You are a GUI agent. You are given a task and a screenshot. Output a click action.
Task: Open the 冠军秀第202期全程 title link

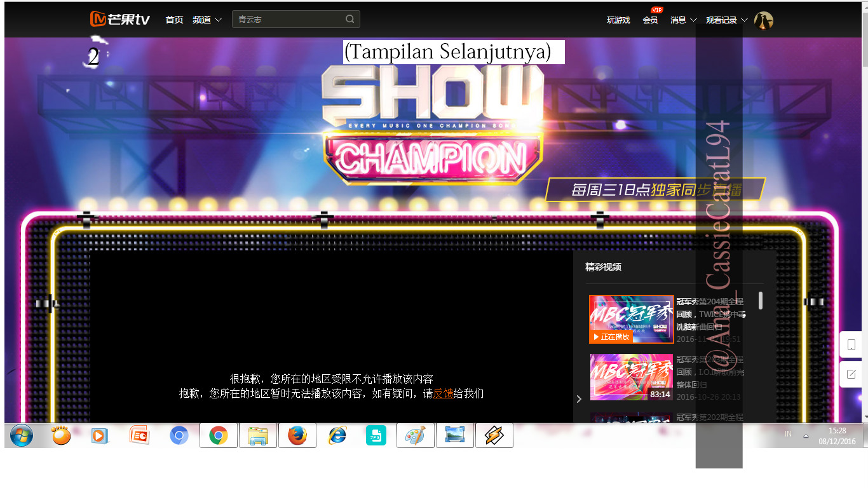pyautogui.click(x=710, y=417)
